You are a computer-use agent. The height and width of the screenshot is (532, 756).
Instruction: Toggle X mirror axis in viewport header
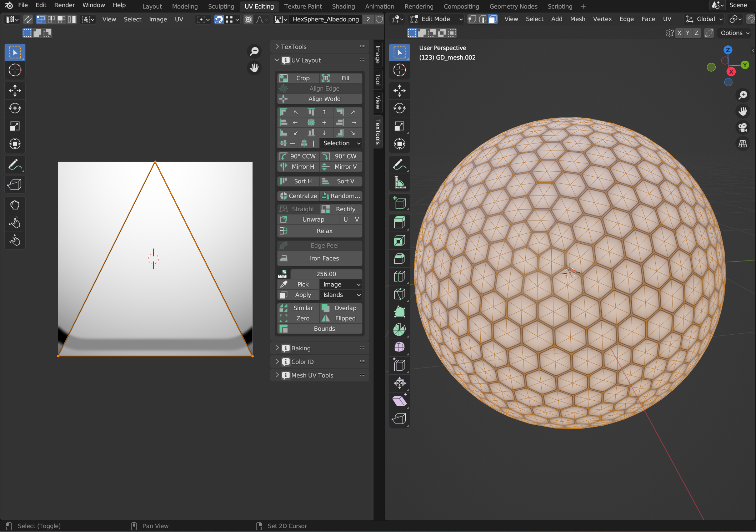[679, 33]
